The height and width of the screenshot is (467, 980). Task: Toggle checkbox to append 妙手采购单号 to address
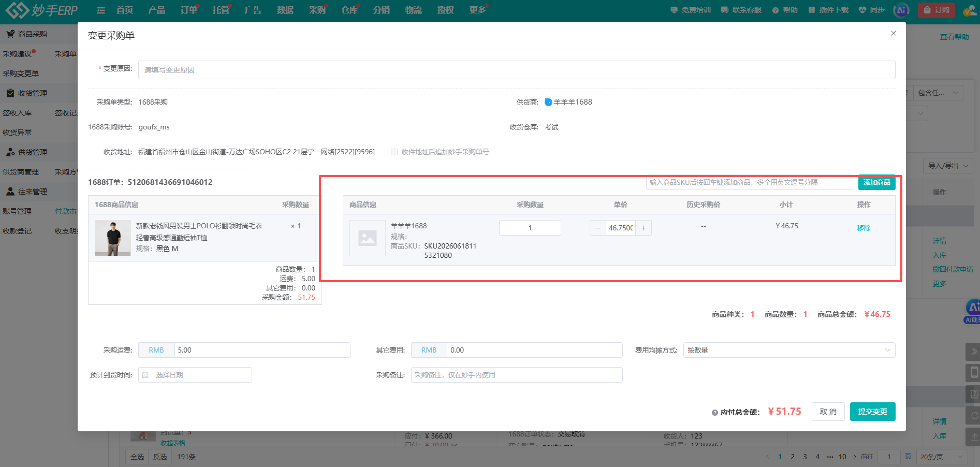coord(394,152)
